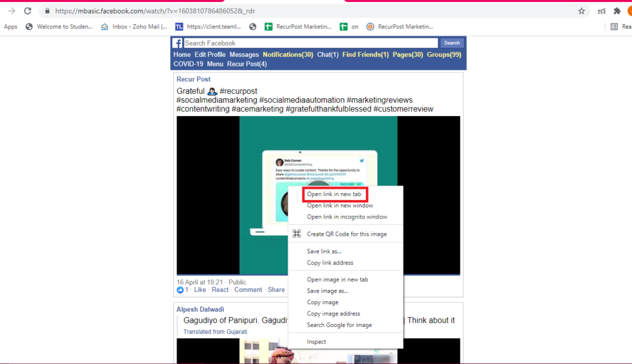Click the blue like reaction icon
This screenshot has height=364, width=632.
click(x=180, y=290)
